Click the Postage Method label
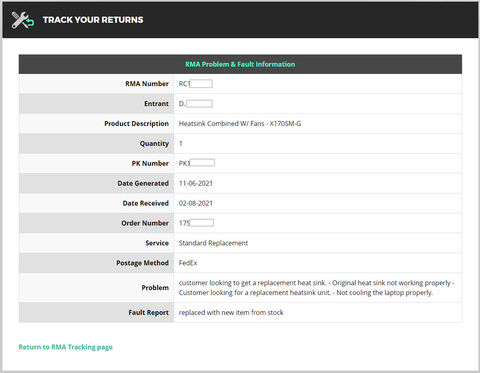Screen dimensions: 480x373 tap(142, 263)
